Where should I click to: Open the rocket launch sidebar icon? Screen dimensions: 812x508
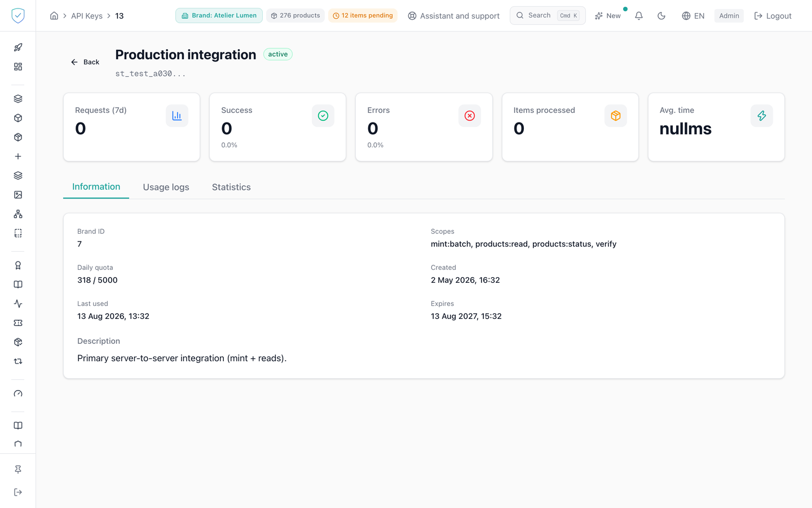click(x=18, y=47)
